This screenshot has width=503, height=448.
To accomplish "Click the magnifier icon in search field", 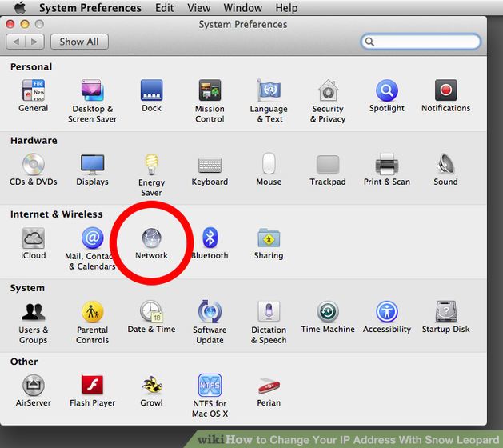I will coord(369,42).
